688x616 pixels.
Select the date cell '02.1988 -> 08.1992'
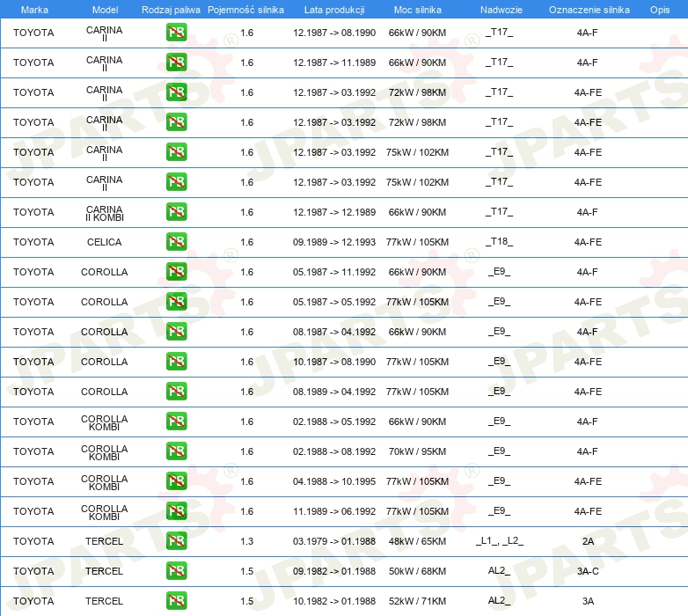coord(334,451)
